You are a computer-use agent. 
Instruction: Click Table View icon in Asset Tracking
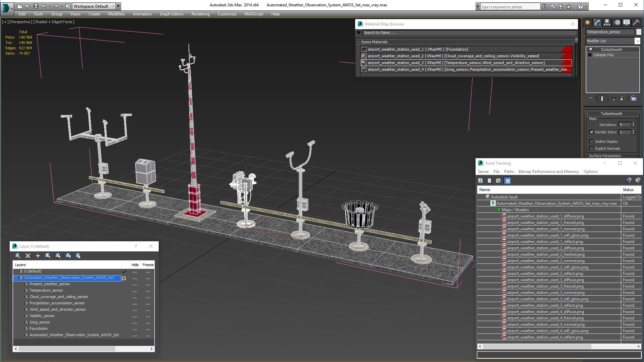(x=508, y=181)
